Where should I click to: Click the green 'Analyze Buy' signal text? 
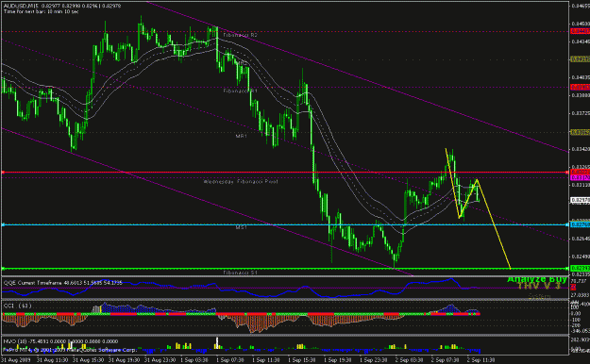(537, 279)
